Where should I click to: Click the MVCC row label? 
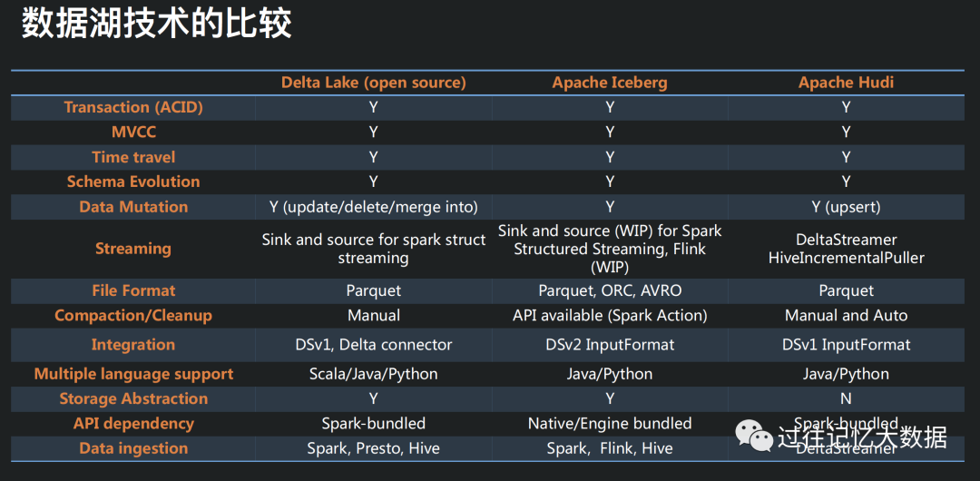[133, 133]
